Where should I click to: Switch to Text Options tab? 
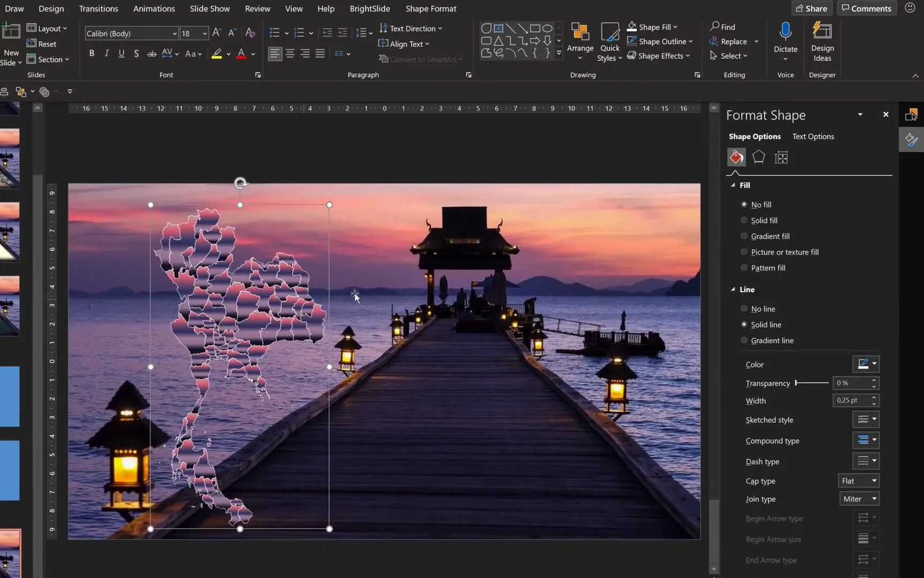[x=813, y=136]
